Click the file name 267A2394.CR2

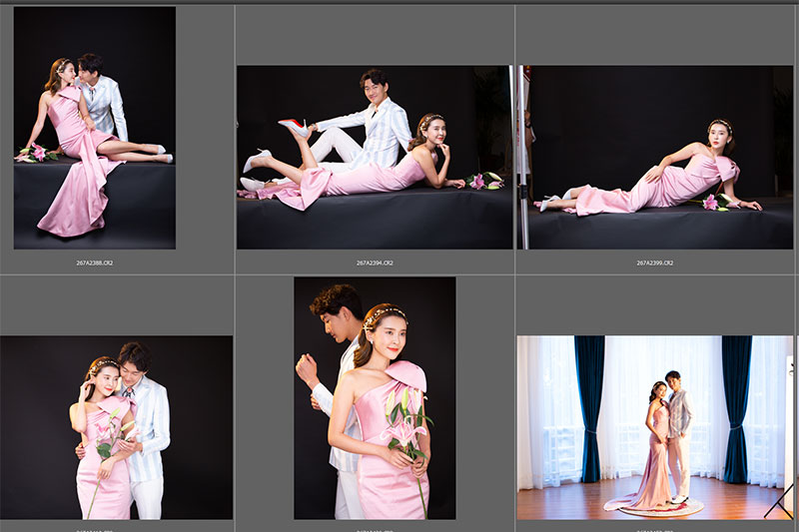[375, 264]
